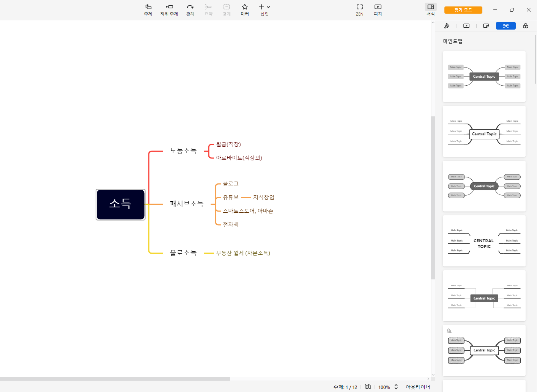Choose the fifth orthogonal-line Central Topic template
The width and height of the screenshot is (537, 392).
(x=484, y=296)
